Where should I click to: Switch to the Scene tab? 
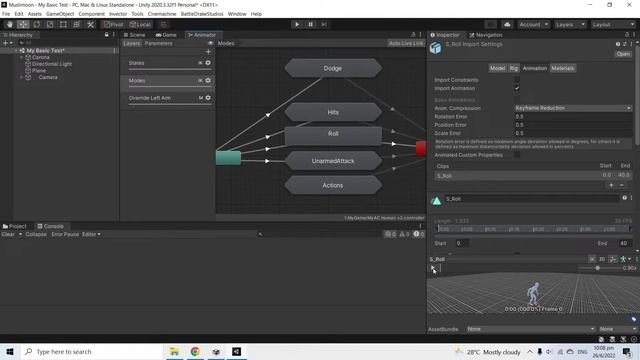coord(134,35)
